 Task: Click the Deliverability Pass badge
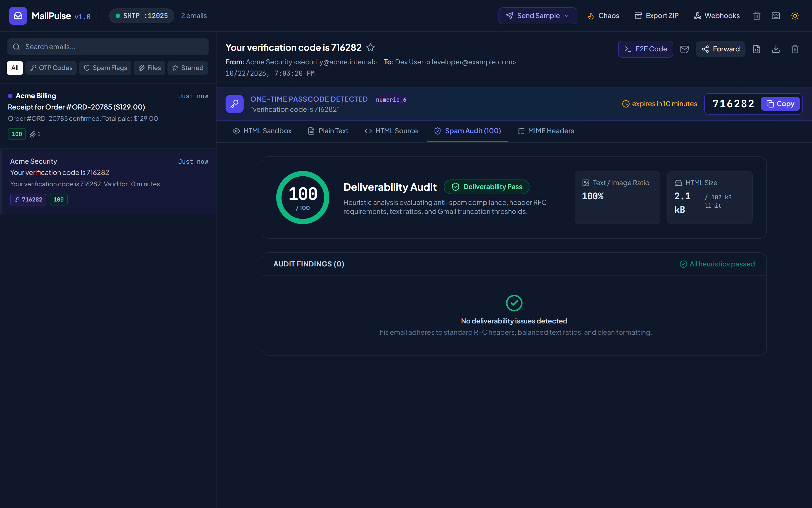(x=487, y=187)
